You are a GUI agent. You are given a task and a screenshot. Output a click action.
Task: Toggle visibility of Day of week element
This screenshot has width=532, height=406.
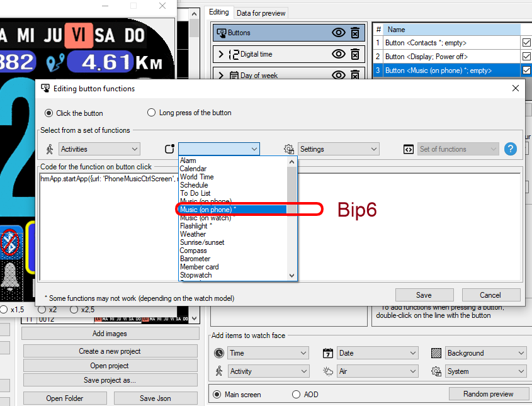coord(338,75)
